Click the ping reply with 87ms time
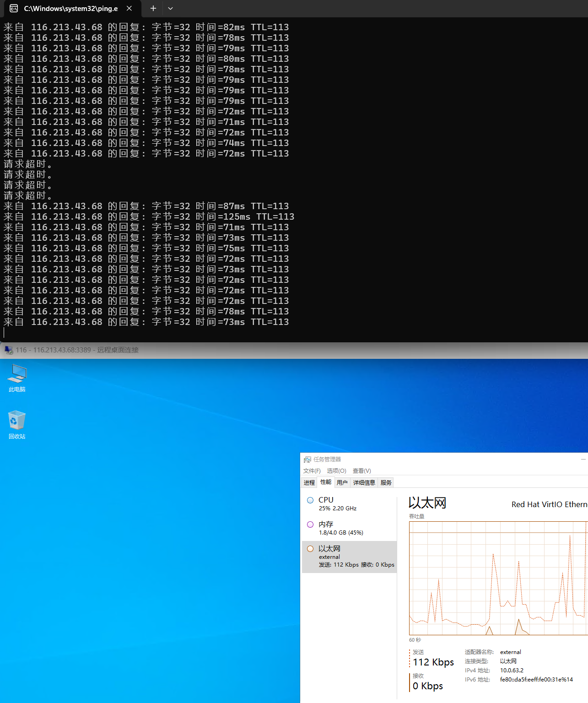The width and height of the screenshot is (588, 703). (x=146, y=206)
